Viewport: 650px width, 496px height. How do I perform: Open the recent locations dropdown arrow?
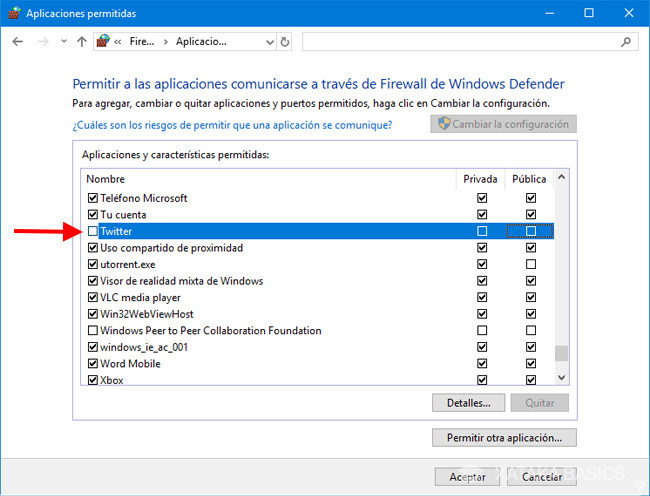coord(63,41)
